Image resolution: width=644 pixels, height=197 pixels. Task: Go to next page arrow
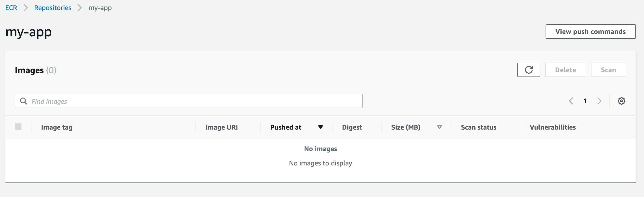(x=599, y=101)
